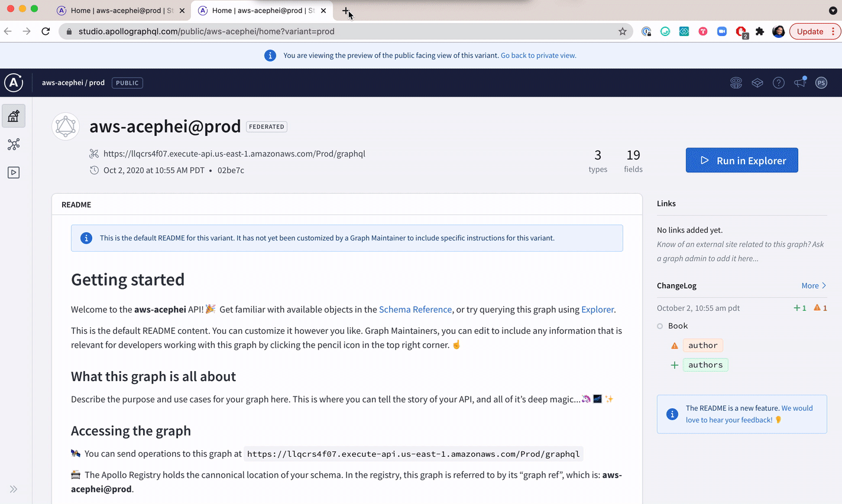The width and height of the screenshot is (842, 504).
Task: Click the README panel header
Action: coord(347,204)
